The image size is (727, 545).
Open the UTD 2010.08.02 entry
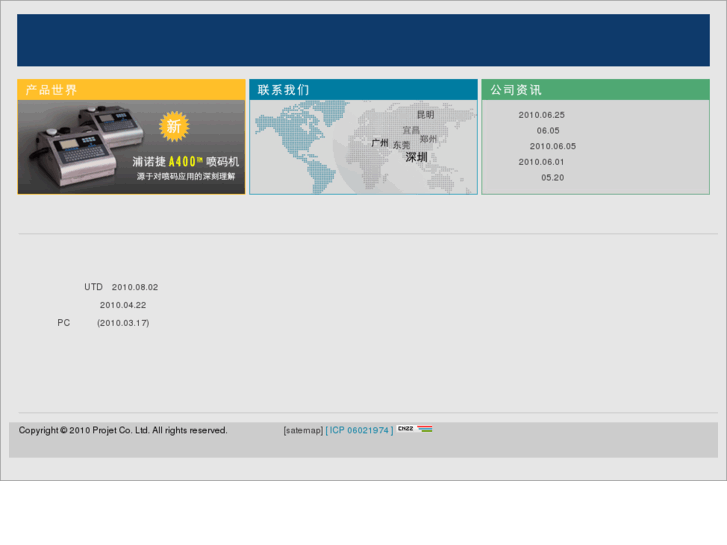[x=121, y=287]
